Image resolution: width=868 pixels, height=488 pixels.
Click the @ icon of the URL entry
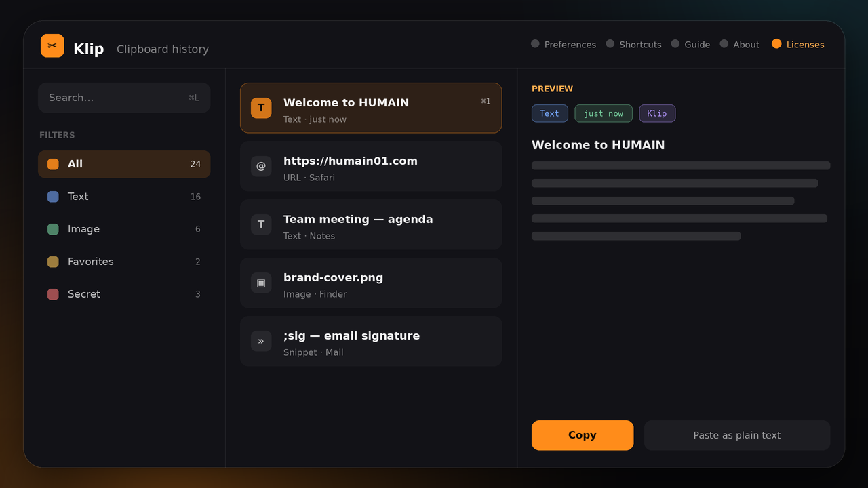point(261,166)
